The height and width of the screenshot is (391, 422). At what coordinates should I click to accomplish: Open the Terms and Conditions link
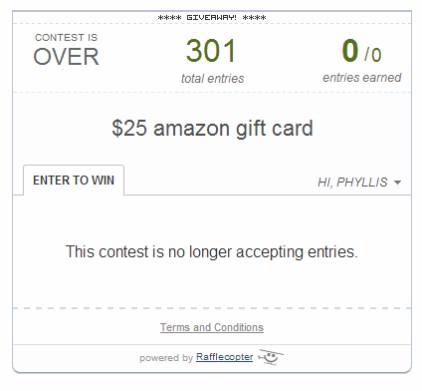point(212,327)
